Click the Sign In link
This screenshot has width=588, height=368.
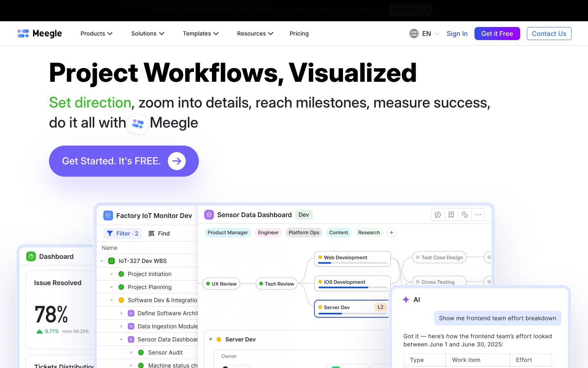tap(457, 34)
